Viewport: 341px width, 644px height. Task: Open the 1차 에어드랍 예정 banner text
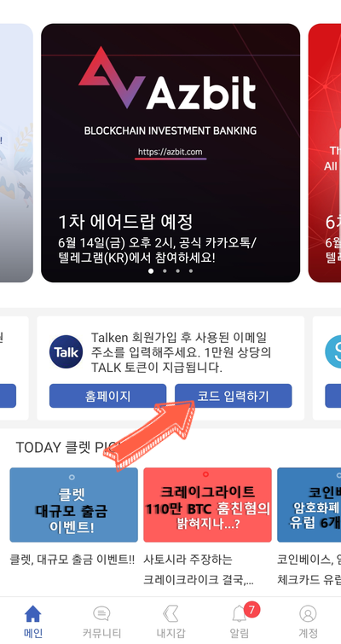125,222
